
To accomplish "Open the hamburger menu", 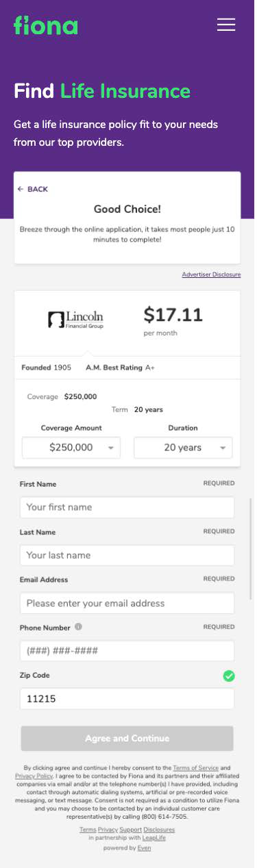I will pyautogui.click(x=226, y=25).
